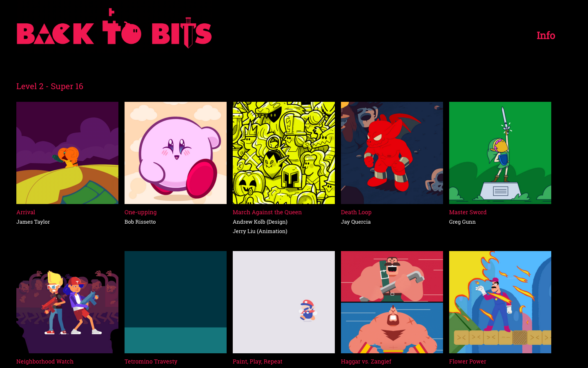Click the Tetromino Travesty title link
This screenshot has width=588, height=368.
151,361
